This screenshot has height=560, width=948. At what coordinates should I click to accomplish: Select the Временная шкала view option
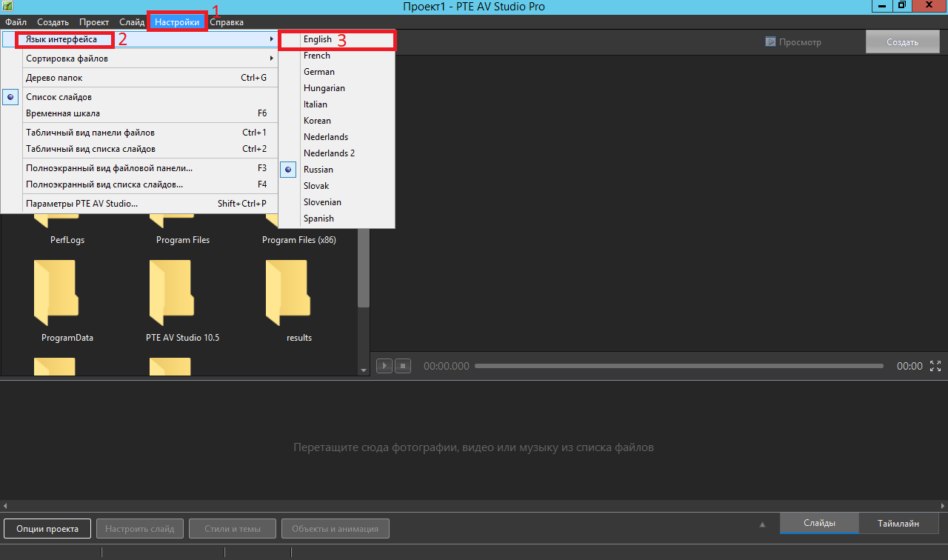point(139,113)
